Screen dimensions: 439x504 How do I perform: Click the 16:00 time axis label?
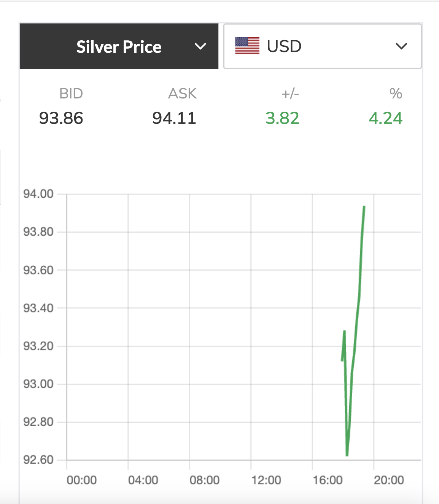click(328, 480)
